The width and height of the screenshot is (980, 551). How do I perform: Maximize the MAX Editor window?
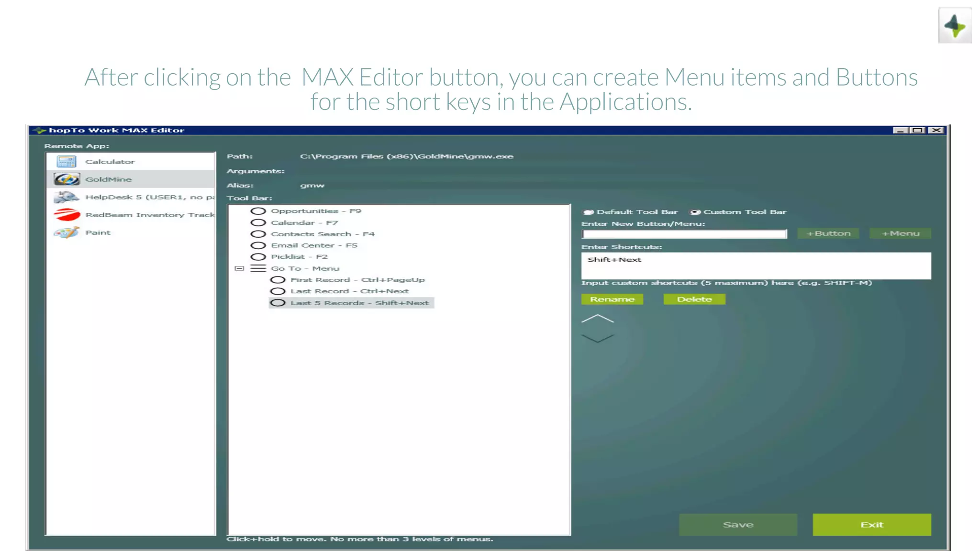tap(918, 130)
